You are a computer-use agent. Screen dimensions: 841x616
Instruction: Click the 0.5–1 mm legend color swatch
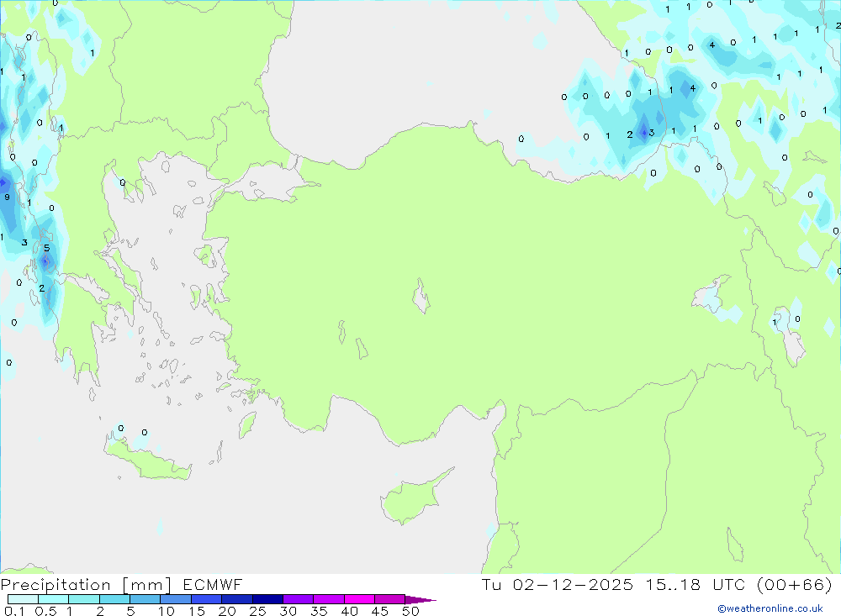coord(54,599)
